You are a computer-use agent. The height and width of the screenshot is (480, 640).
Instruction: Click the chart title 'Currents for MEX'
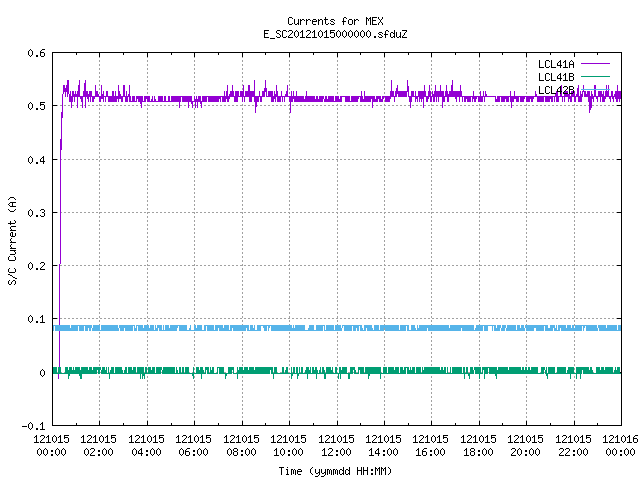pos(335,21)
